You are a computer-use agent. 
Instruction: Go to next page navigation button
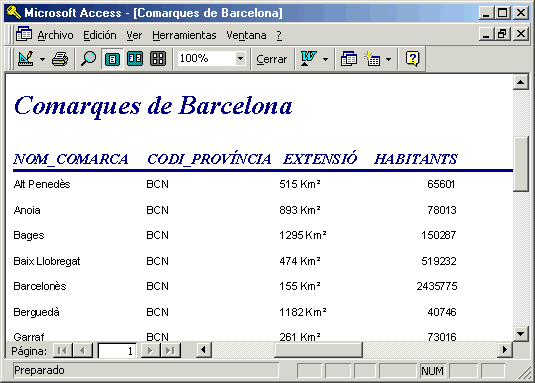(150, 350)
